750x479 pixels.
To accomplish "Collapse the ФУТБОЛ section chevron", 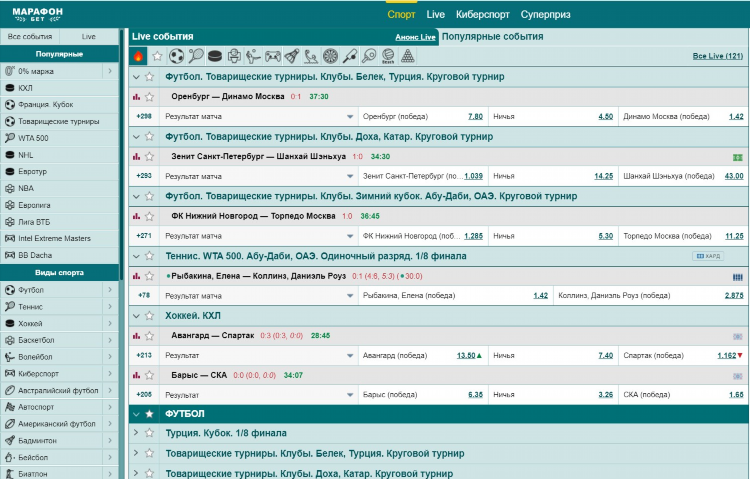I will pos(136,414).
